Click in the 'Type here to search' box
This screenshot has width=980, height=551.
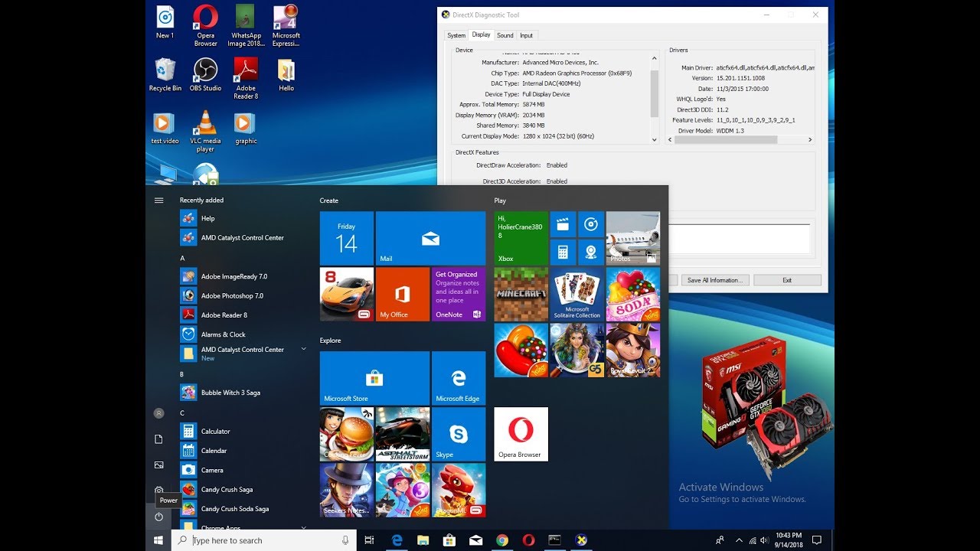(264, 540)
